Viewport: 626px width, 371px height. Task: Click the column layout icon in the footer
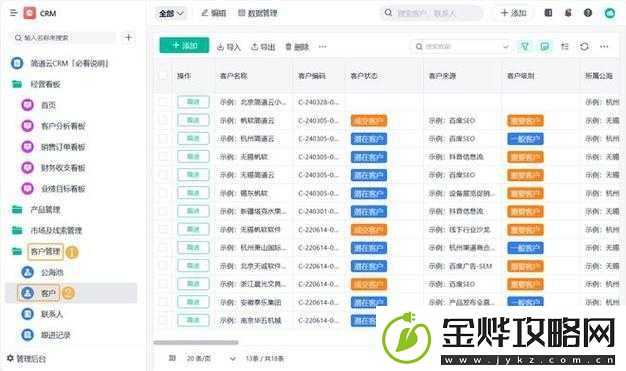(x=172, y=358)
